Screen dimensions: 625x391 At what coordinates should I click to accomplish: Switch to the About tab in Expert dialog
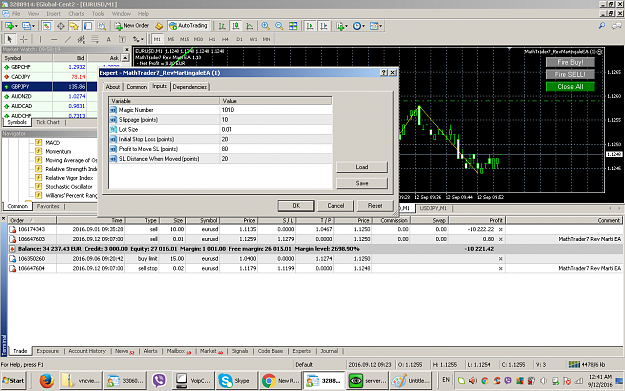click(113, 87)
